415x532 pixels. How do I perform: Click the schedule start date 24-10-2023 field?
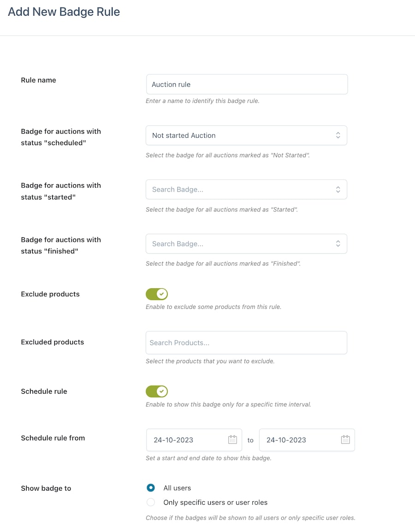click(x=194, y=440)
